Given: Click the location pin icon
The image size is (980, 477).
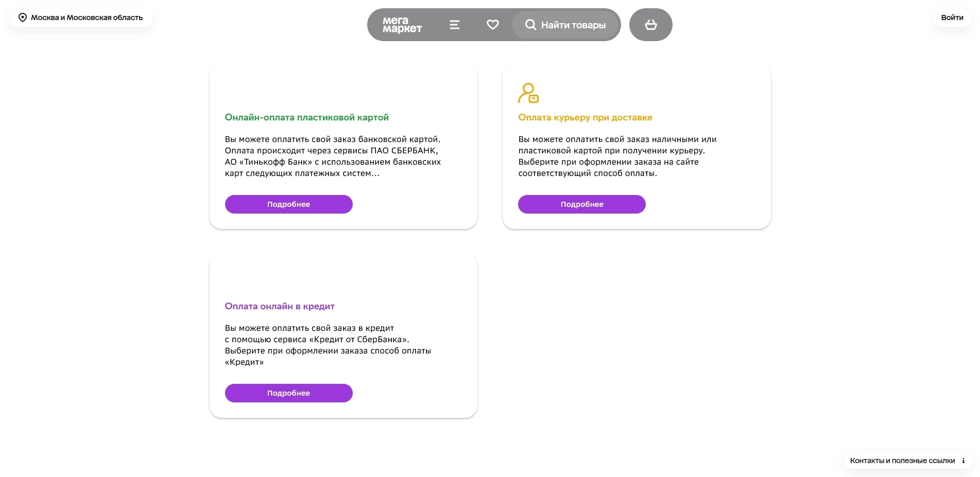Looking at the screenshot, I should tap(23, 17).
